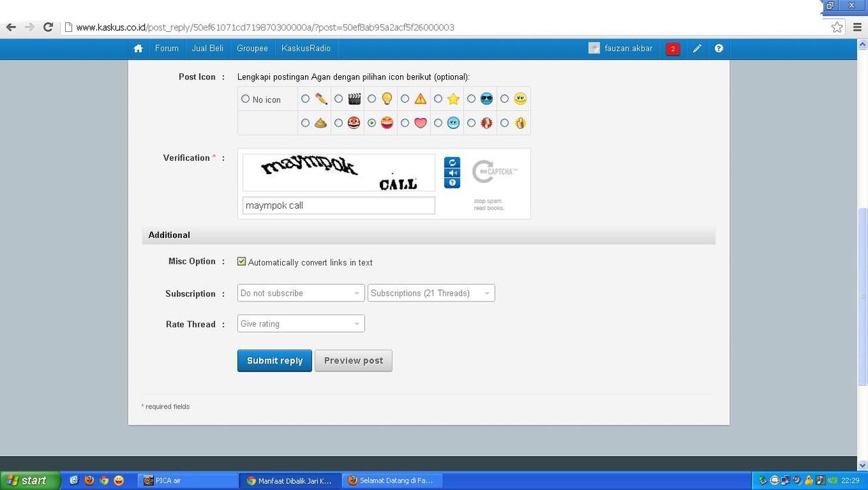Open the Forum menu
868x490 pixels.
tap(167, 48)
